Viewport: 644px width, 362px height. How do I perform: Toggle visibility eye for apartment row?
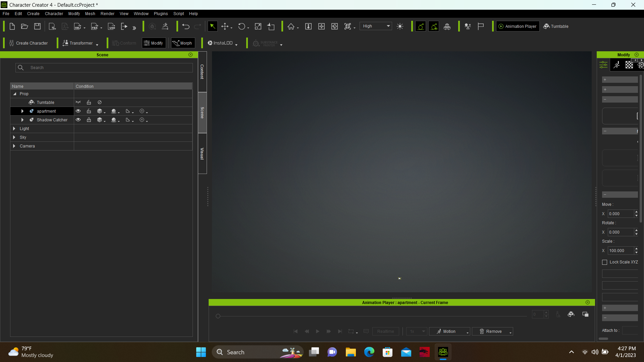point(78,111)
